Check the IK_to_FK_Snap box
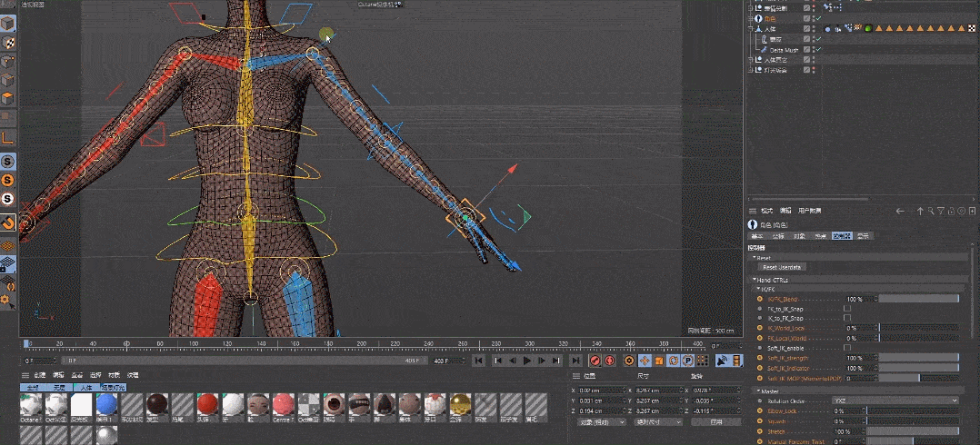The width and height of the screenshot is (980, 445). click(847, 319)
